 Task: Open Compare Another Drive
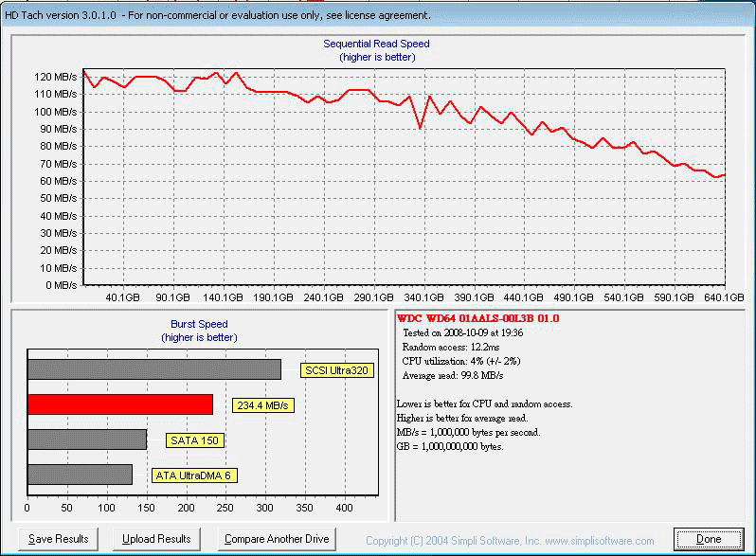pos(277,539)
